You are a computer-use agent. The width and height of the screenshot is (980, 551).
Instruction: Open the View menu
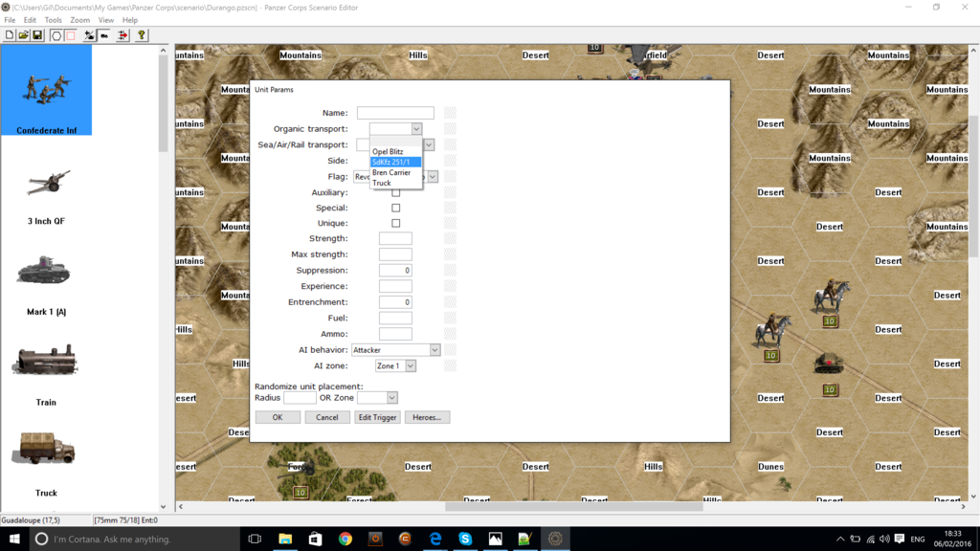point(105,20)
